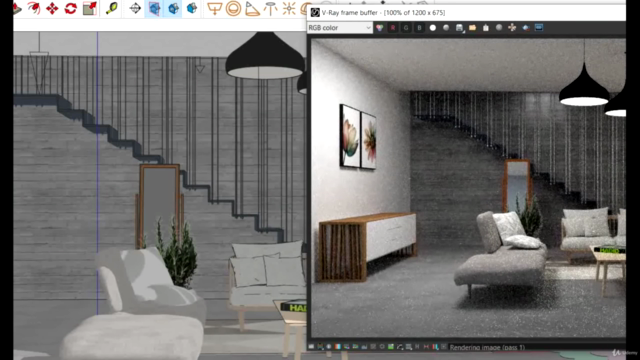
Task: Load image with folder icon
Action: coord(472,28)
